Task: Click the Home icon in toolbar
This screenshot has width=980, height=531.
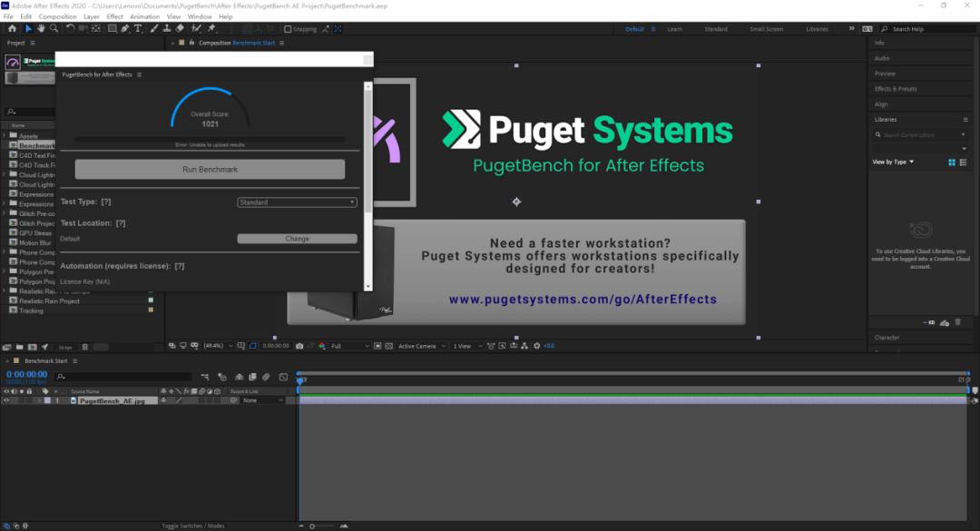Action: click(x=12, y=29)
